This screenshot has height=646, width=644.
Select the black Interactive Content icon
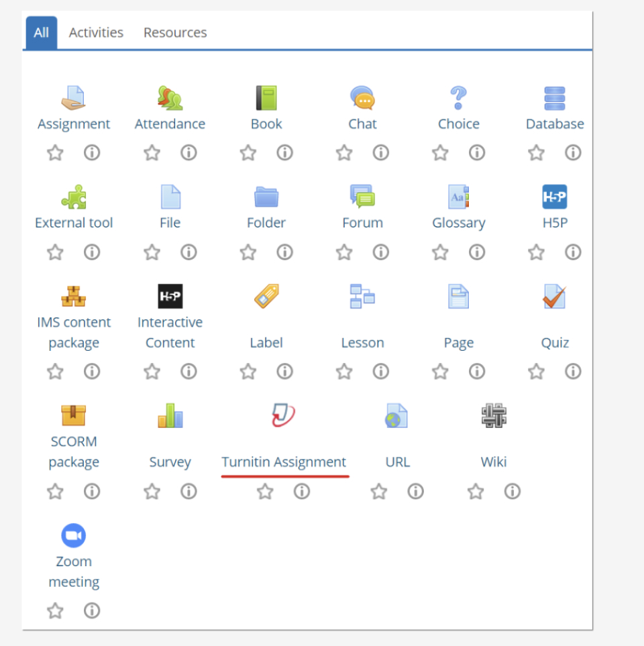(x=170, y=297)
